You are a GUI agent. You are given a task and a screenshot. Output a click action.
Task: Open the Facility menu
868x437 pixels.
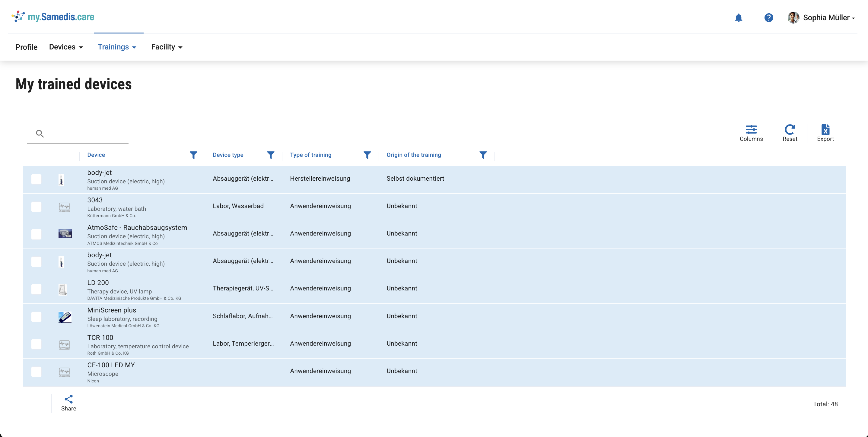pos(167,47)
